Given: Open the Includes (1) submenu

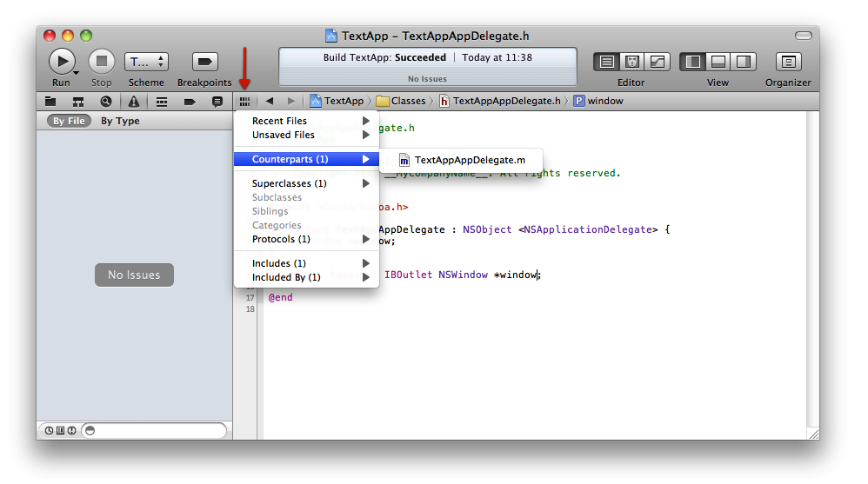Looking at the screenshot, I should (x=307, y=263).
